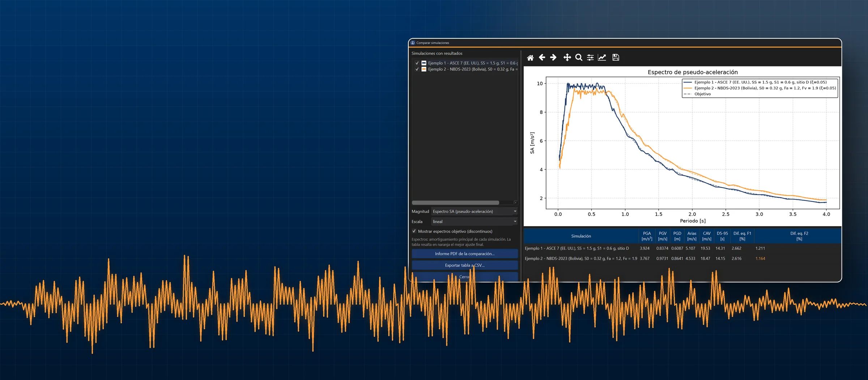Click plot title Espectro de pseudo-aceleración
Viewport: 868px width, 380px height.
[693, 72]
